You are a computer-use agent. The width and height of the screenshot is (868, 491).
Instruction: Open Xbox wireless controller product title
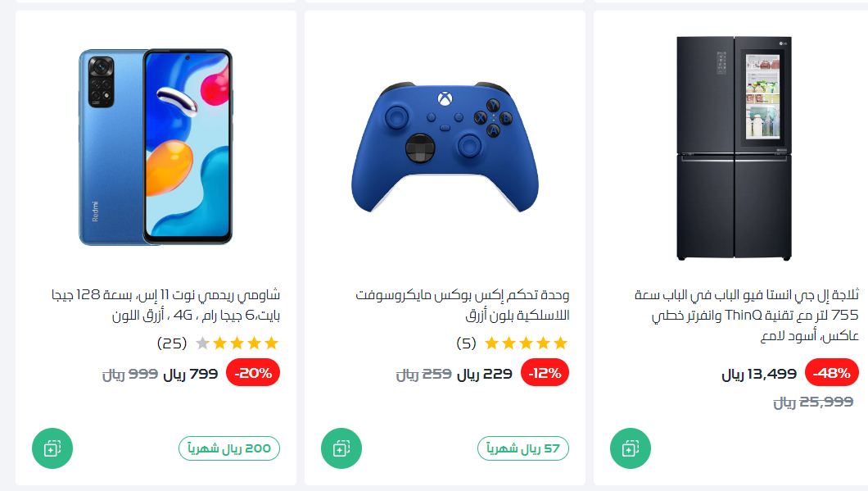coord(462,305)
